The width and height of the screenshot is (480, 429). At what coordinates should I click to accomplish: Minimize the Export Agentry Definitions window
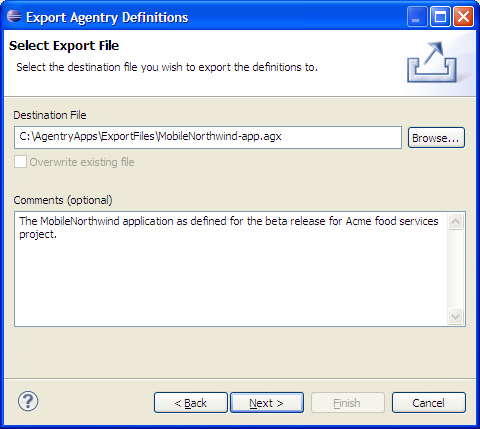pyautogui.click(x=417, y=16)
